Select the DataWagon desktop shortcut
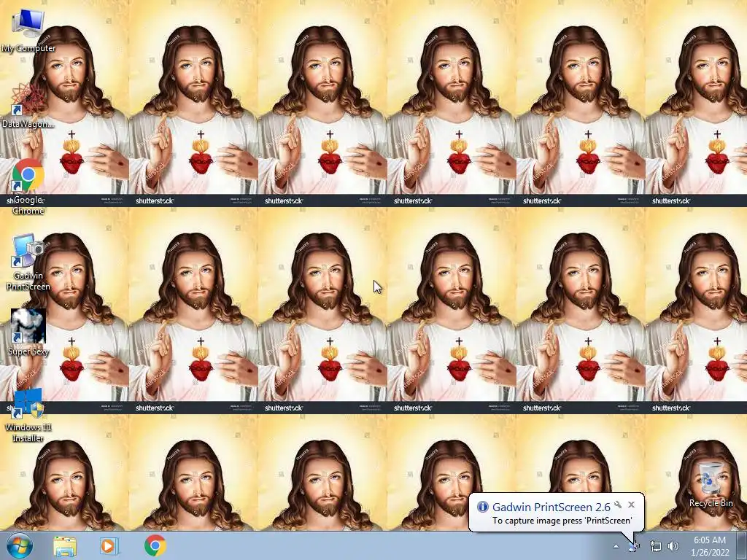 (x=28, y=105)
